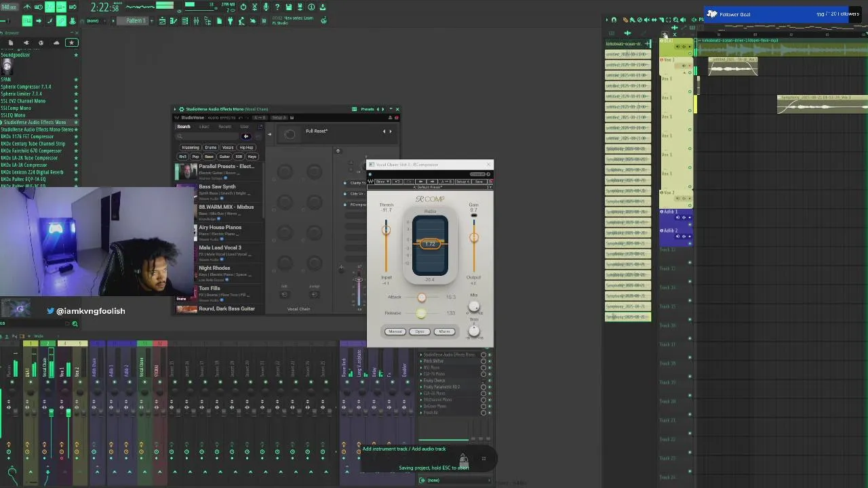Image resolution: width=868 pixels, height=488 pixels.
Task: Adjust RCompressor Thresh slider handle
Action: (x=387, y=230)
